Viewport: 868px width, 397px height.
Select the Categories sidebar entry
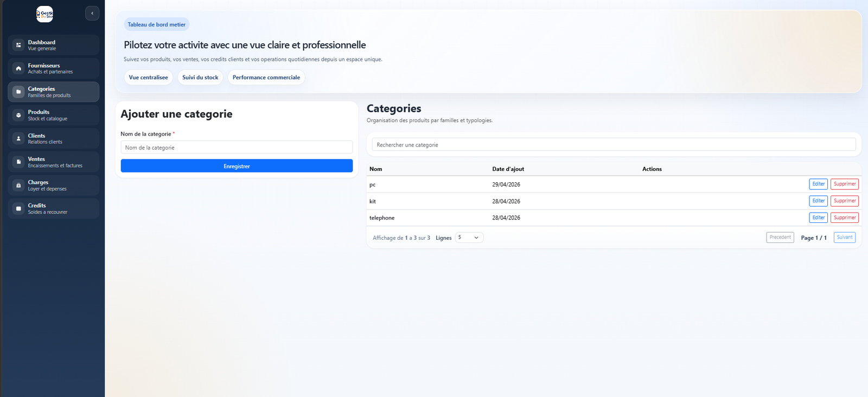pyautogui.click(x=53, y=92)
